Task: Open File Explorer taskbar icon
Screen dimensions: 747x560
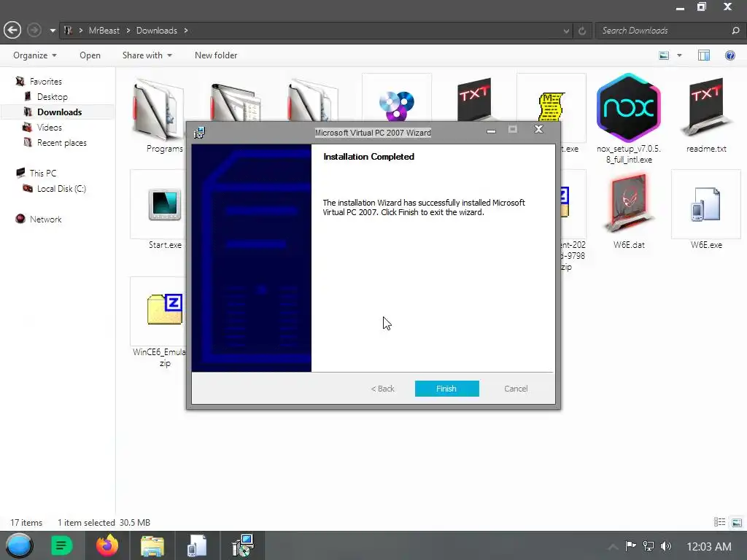Action: pyautogui.click(x=152, y=545)
